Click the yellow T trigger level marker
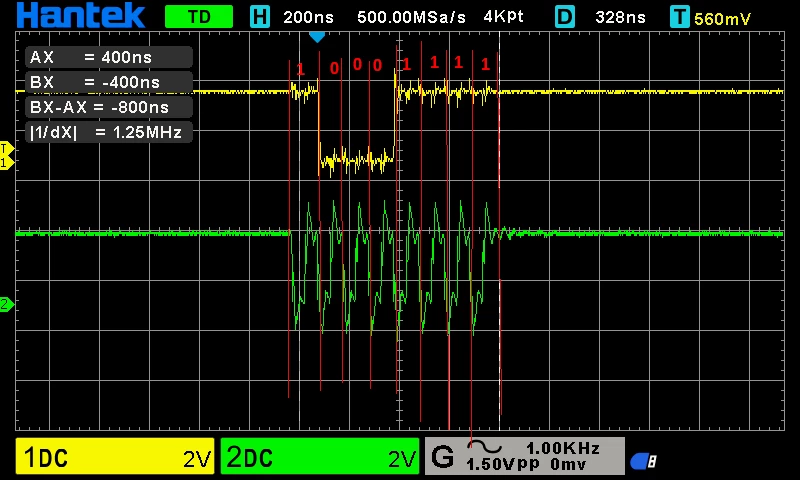Image resolution: width=800 pixels, height=480 pixels. point(6,148)
